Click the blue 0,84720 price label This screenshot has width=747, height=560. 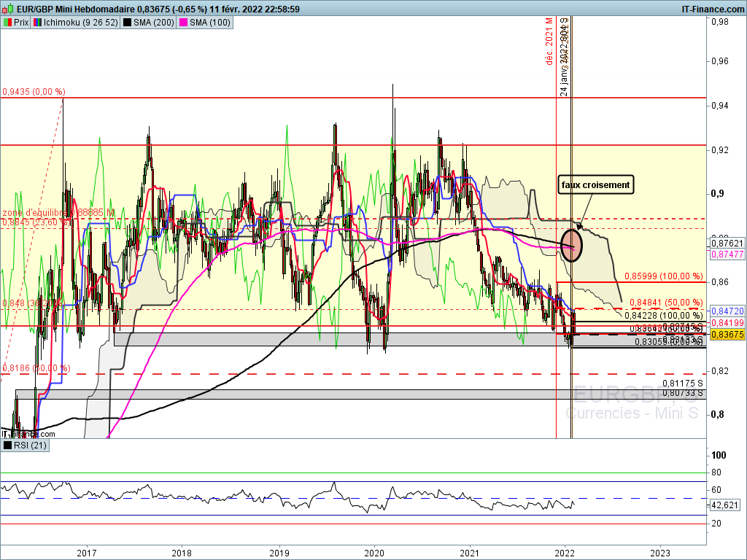[x=725, y=310]
